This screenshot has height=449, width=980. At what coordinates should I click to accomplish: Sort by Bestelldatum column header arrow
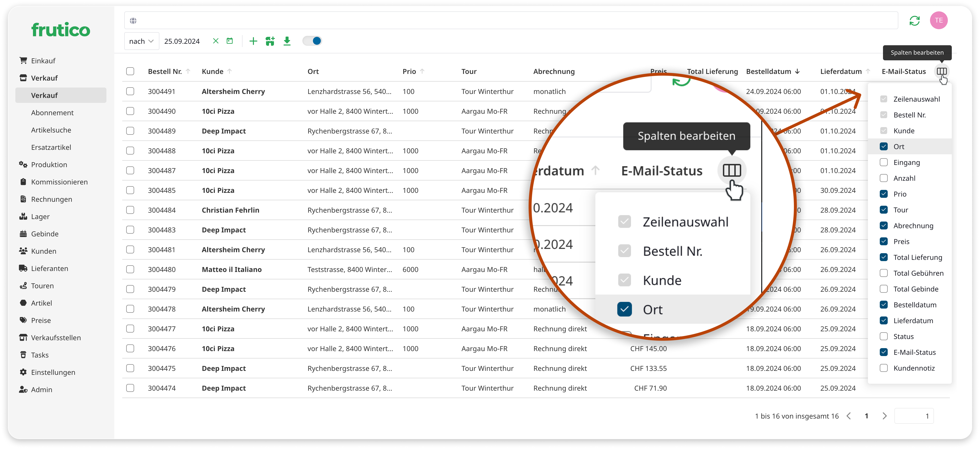797,71
